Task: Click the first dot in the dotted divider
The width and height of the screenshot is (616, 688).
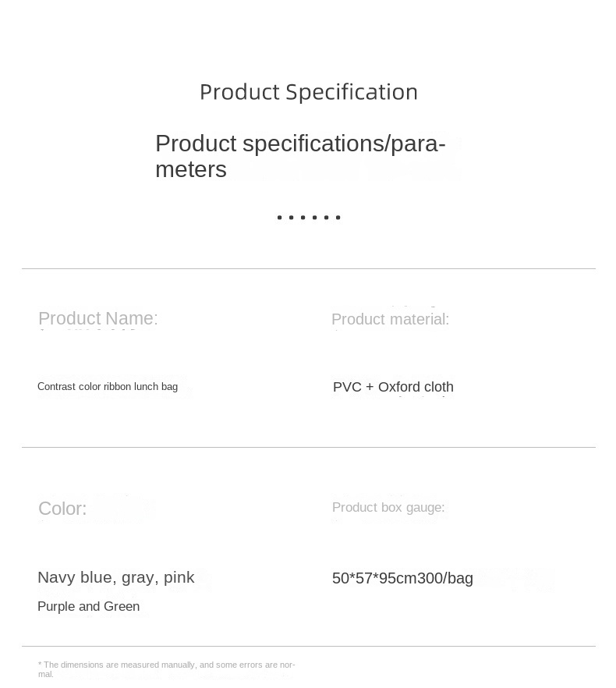Action: click(x=279, y=217)
